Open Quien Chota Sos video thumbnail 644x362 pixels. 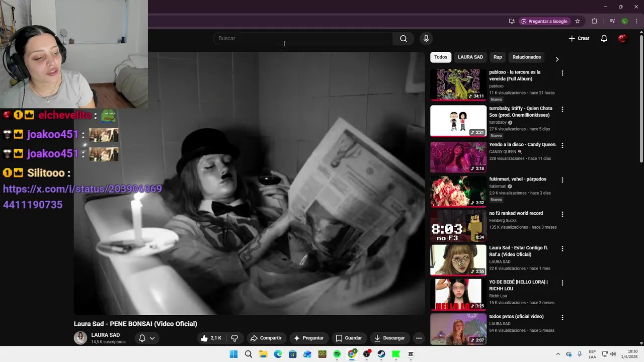coord(458,121)
